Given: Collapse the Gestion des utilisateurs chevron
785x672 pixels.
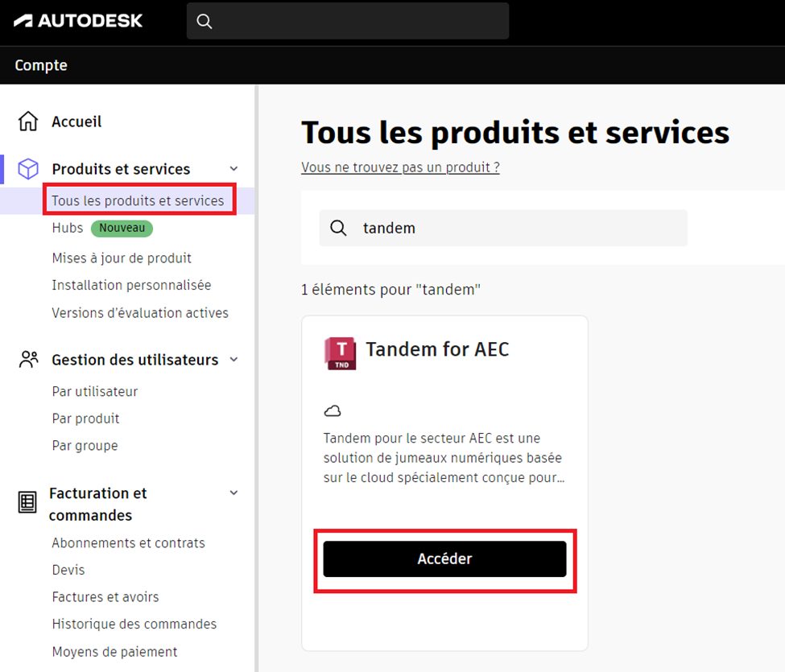Looking at the screenshot, I should pos(234,360).
